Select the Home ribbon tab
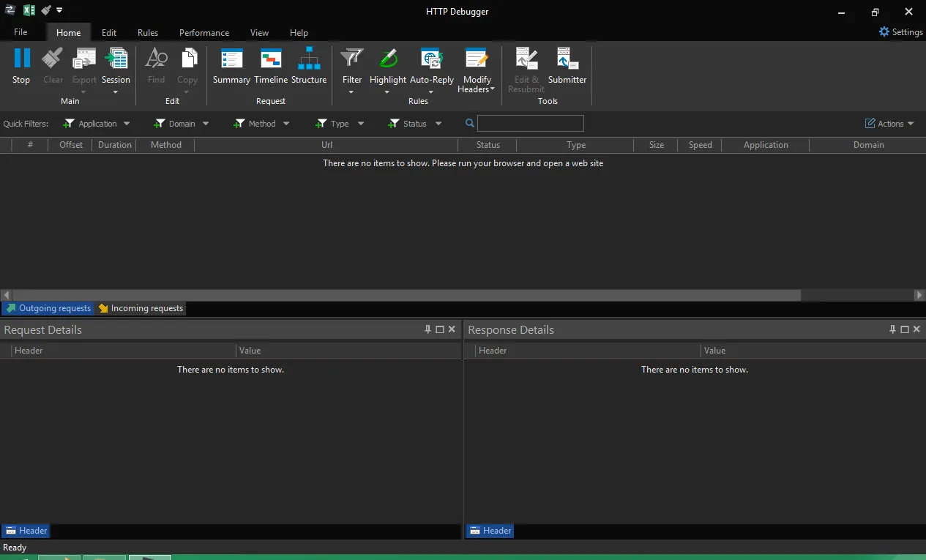This screenshot has height=560, width=926. tap(69, 32)
